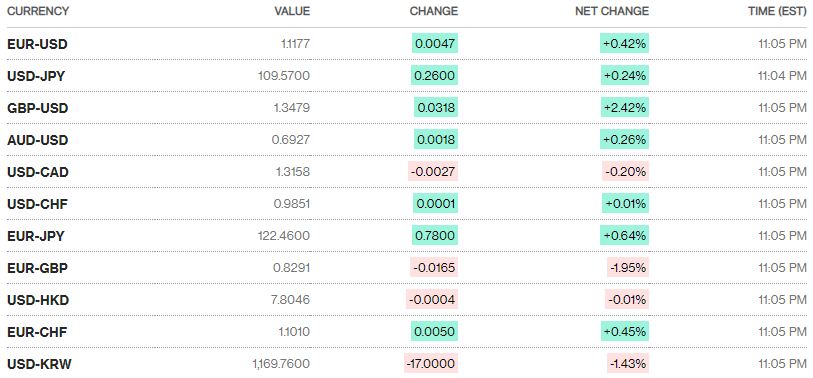This screenshot has width=813, height=378.
Task: Click the 0.7800 change cell
Action: (435, 236)
